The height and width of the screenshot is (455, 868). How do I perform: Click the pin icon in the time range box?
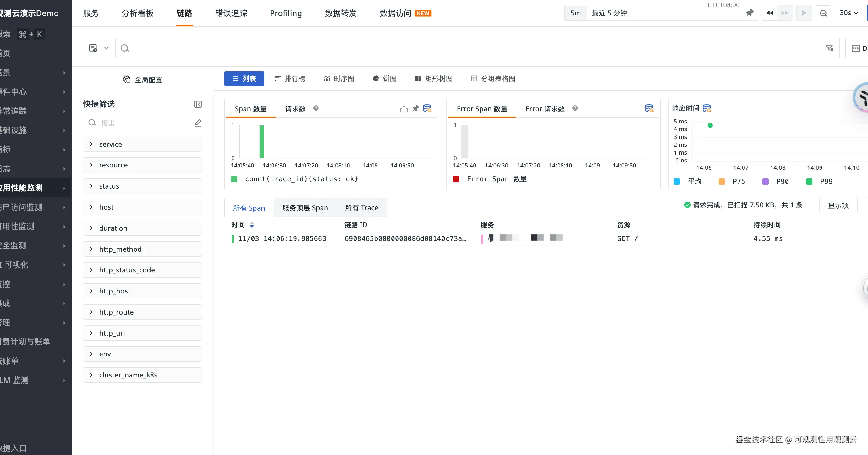[x=750, y=13]
